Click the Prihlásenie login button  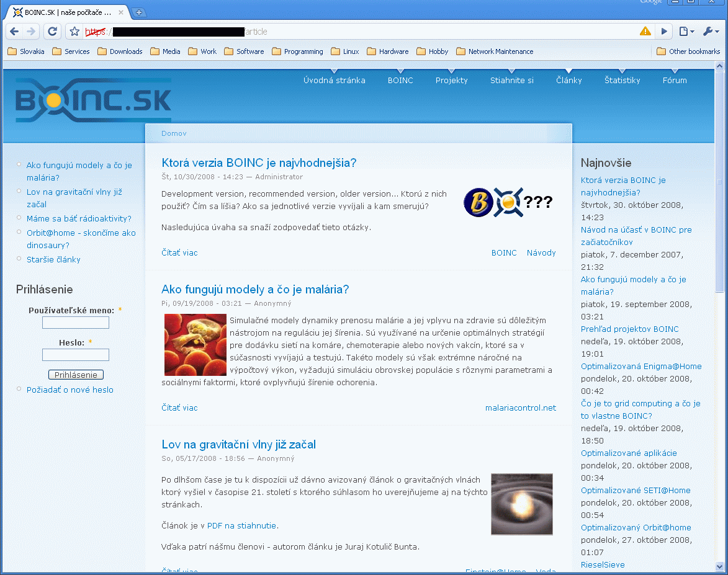[76, 375]
